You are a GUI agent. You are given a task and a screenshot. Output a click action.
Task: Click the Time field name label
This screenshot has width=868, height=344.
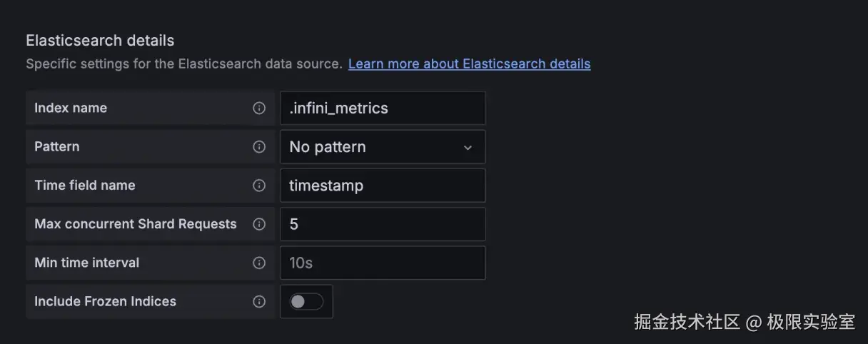[84, 186]
